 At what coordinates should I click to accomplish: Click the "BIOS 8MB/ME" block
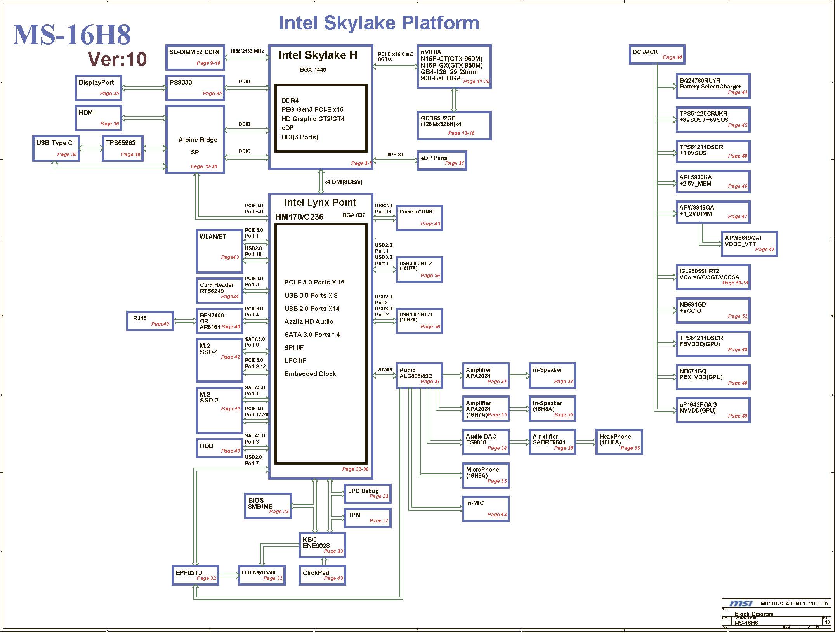pyautogui.click(x=268, y=506)
